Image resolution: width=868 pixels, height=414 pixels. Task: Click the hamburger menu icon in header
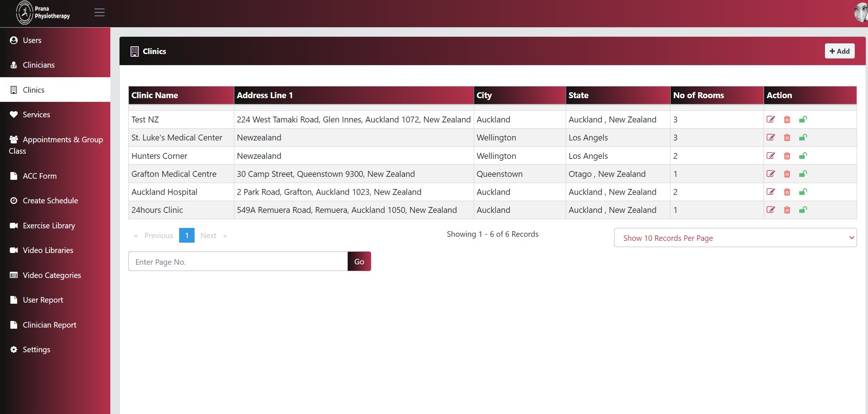click(x=99, y=13)
